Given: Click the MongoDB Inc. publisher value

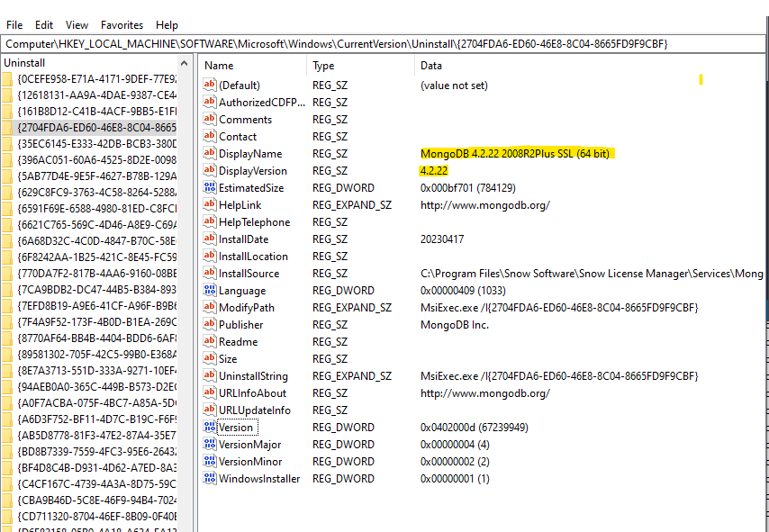Looking at the screenshot, I should [x=455, y=325].
